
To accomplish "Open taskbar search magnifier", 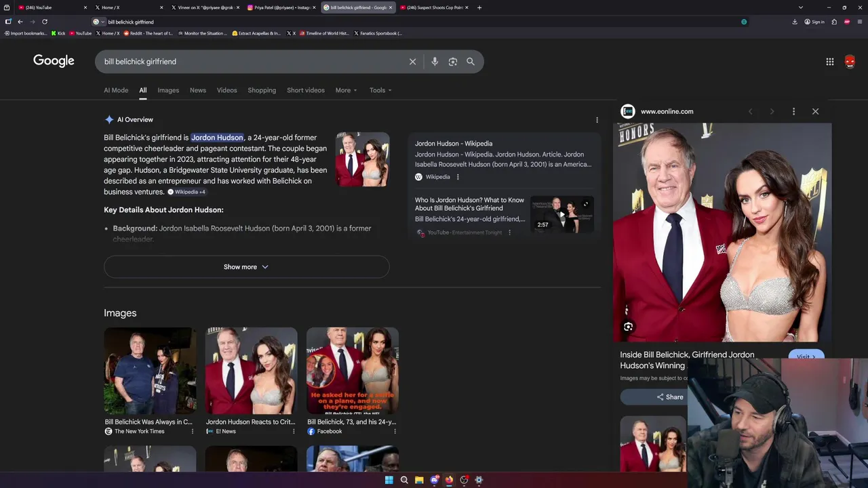I will pyautogui.click(x=404, y=480).
